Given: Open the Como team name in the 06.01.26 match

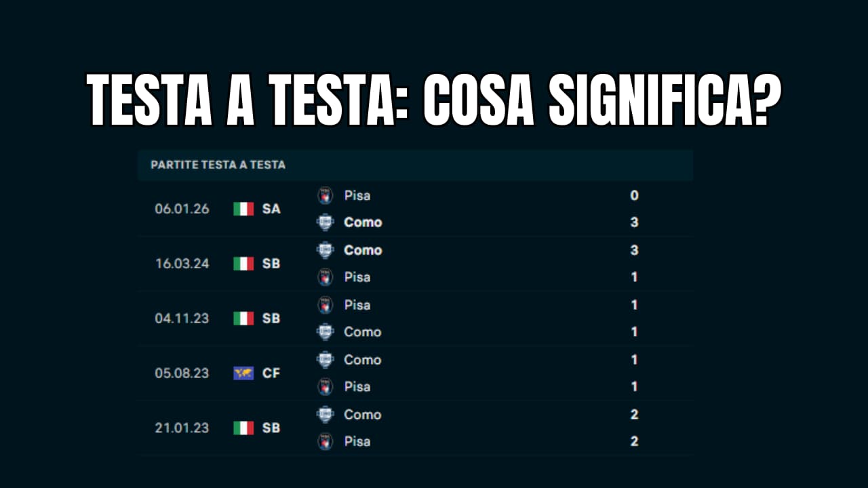Looking at the screenshot, I should coord(363,222).
